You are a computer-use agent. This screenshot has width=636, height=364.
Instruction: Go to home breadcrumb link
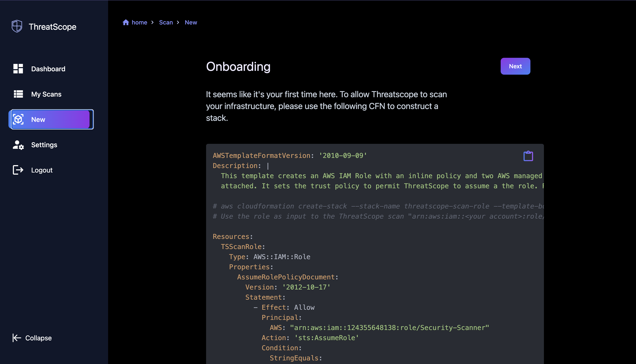[139, 23]
